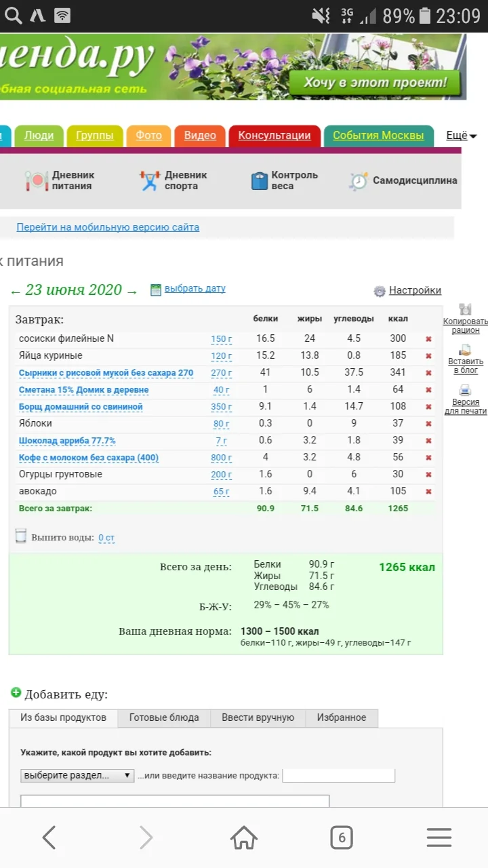Click the large product search results box
This screenshot has height=868, width=488.
pos(175,801)
